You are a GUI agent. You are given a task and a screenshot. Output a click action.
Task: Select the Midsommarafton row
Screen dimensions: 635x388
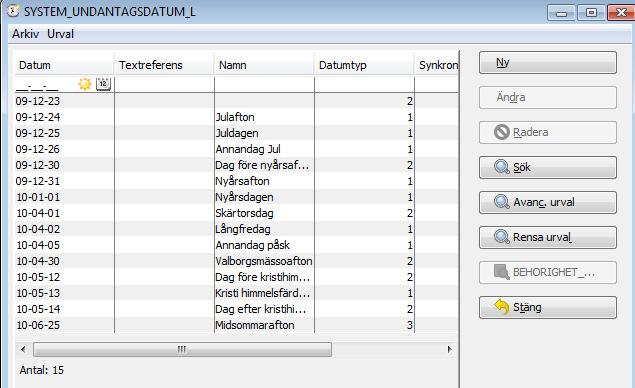[237, 325]
